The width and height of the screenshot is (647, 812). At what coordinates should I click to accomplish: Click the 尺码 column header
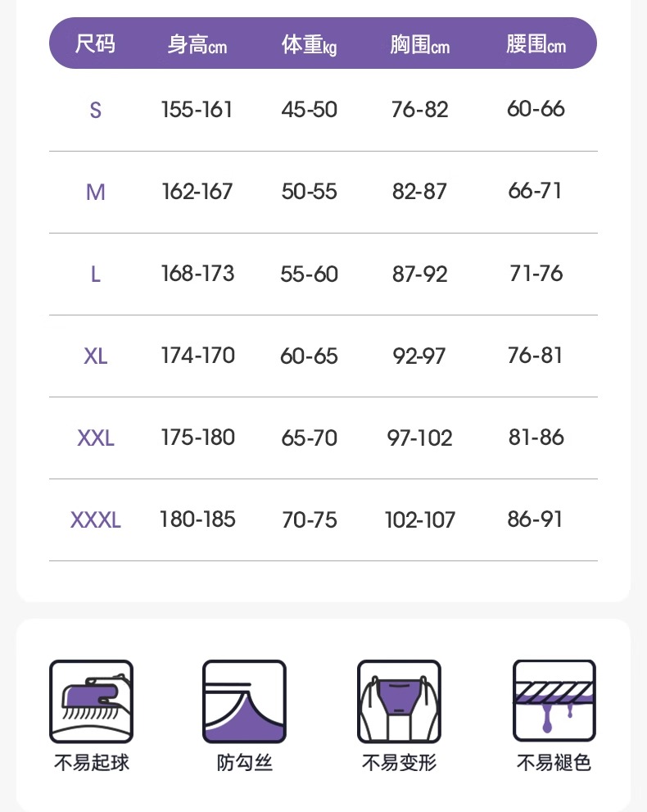coord(95,43)
